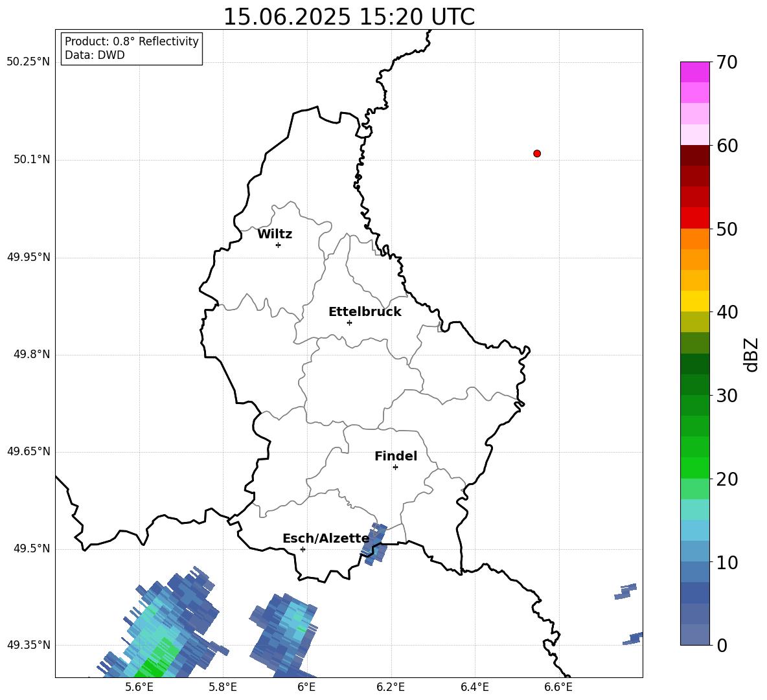Click the 40 colorbar tick label

point(727,312)
